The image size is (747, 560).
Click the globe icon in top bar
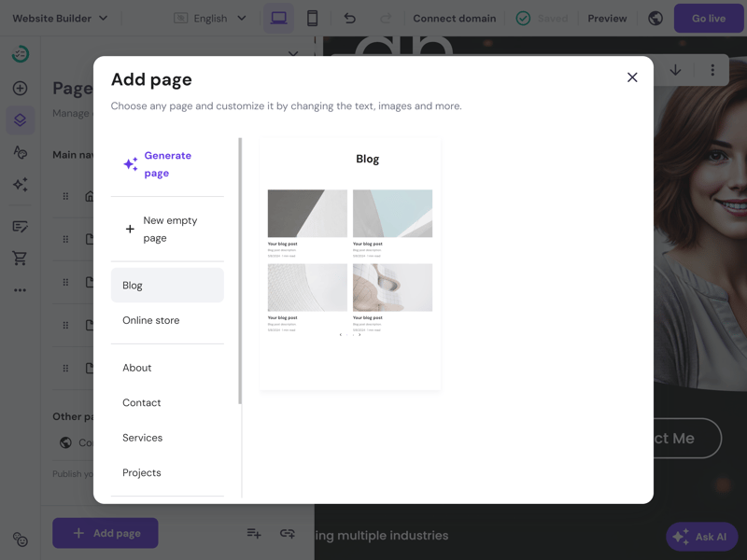point(655,18)
